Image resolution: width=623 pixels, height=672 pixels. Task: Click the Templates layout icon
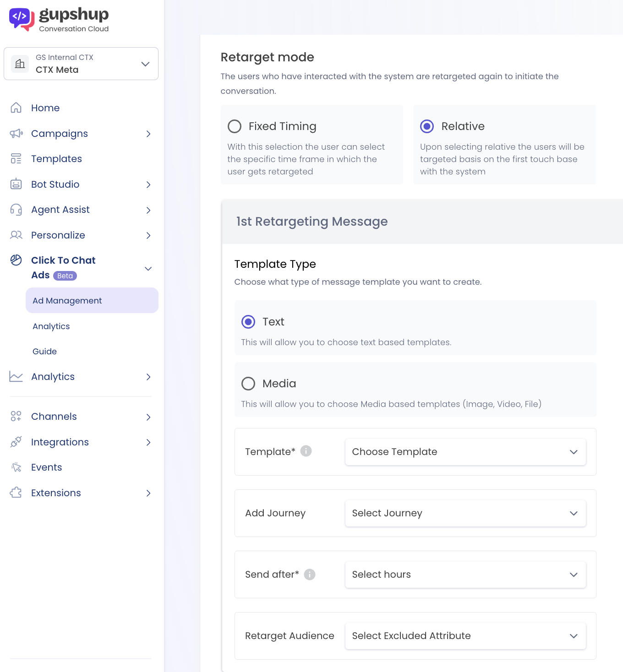click(x=16, y=158)
